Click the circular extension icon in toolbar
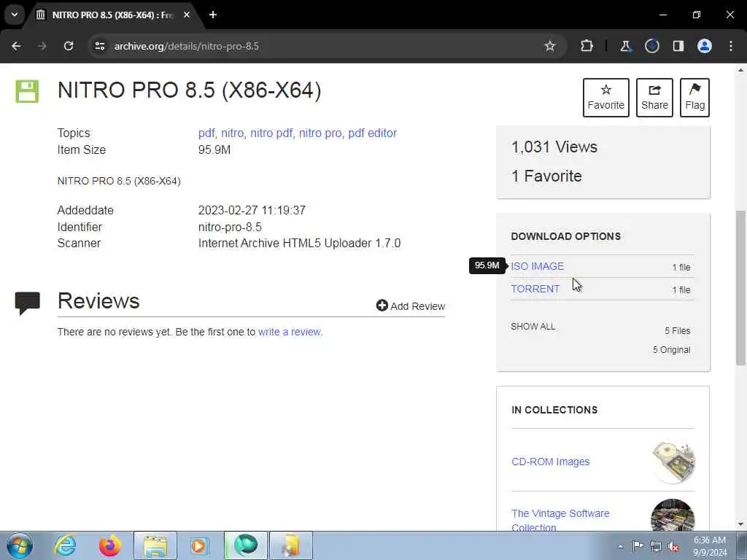 [x=651, y=46]
